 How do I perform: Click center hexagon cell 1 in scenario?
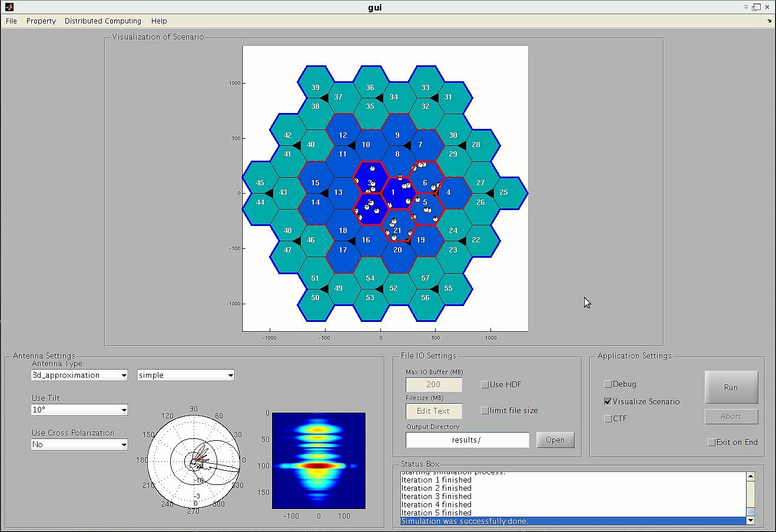tap(393, 192)
